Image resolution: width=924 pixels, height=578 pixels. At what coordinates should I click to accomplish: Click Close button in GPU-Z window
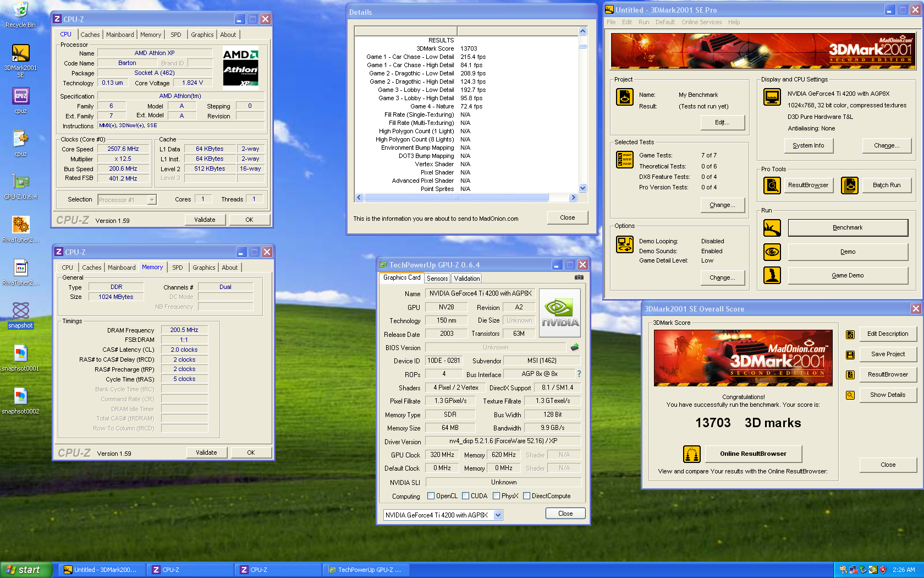pos(565,513)
